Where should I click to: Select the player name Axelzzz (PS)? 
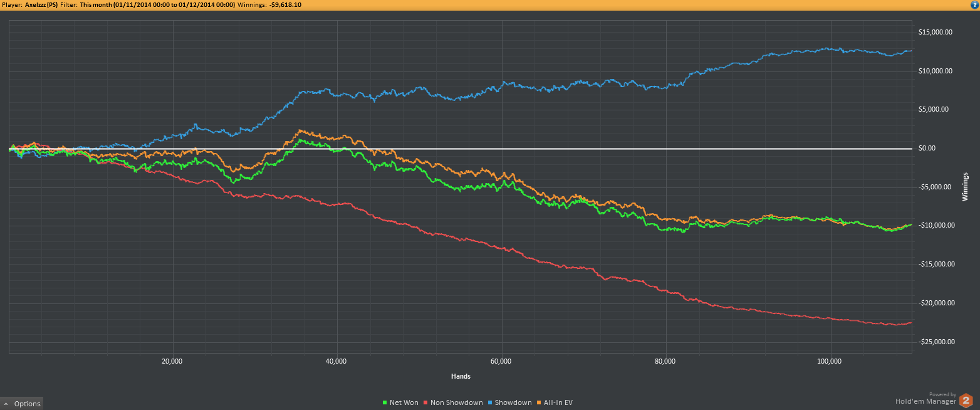(x=42, y=4)
